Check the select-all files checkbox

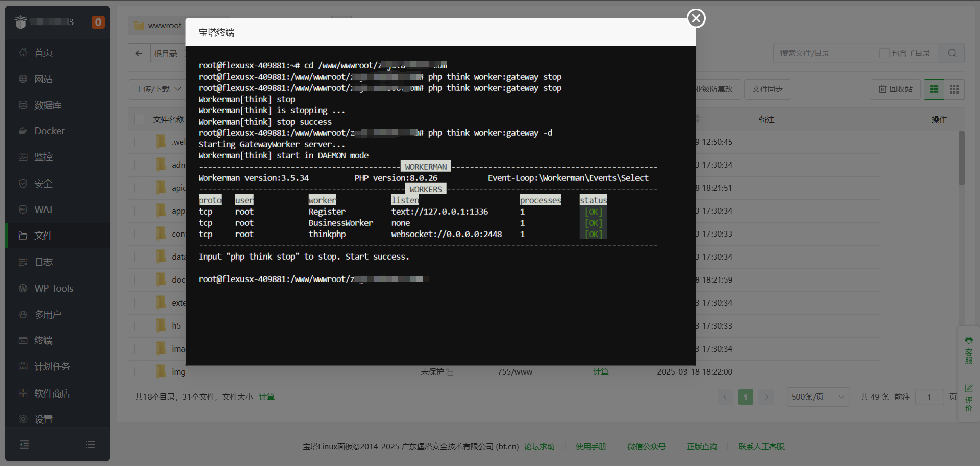(x=139, y=119)
